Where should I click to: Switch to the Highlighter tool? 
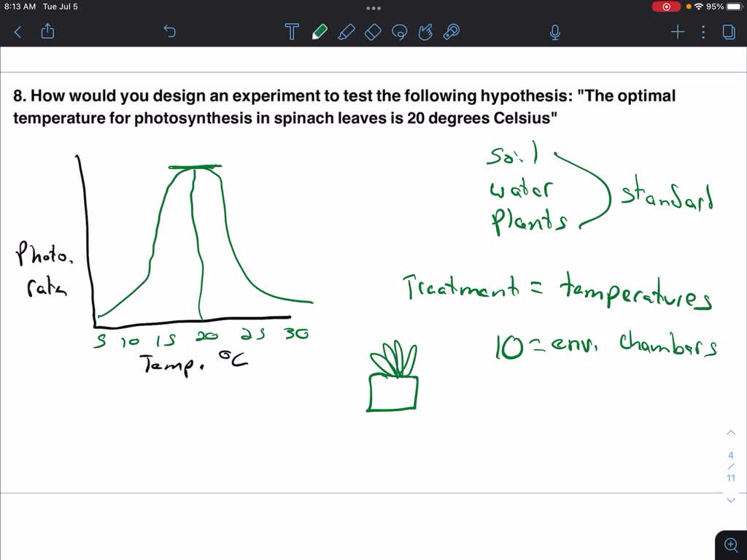click(347, 31)
